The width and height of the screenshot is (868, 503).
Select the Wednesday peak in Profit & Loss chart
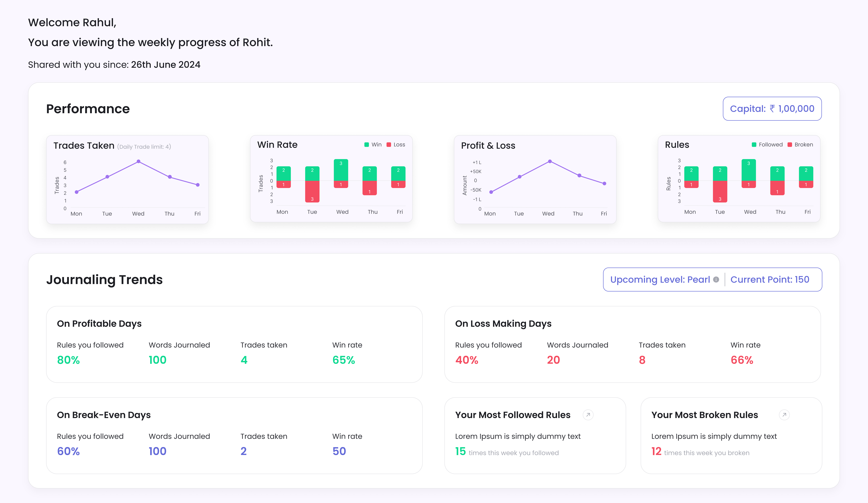[550, 161]
